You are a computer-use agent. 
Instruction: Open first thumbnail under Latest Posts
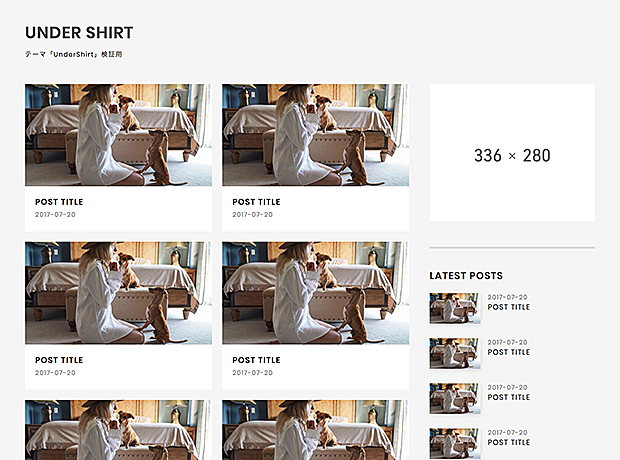tap(455, 308)
